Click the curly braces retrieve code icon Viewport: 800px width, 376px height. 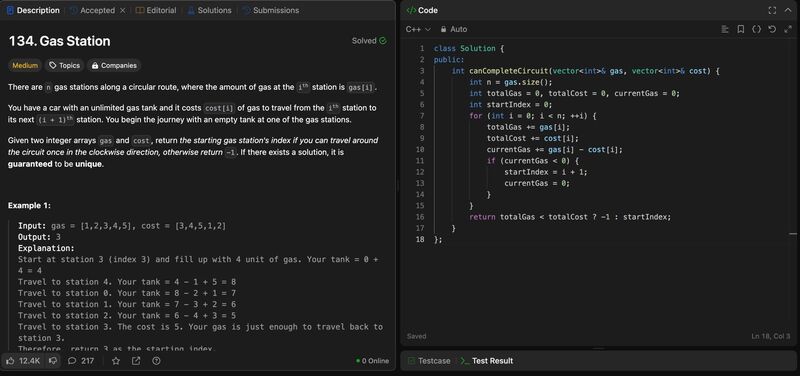[x=757, y=30]
